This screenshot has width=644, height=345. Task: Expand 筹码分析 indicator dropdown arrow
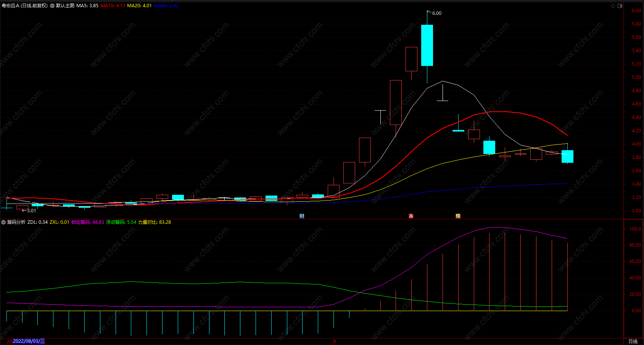[x=3, y=222]
